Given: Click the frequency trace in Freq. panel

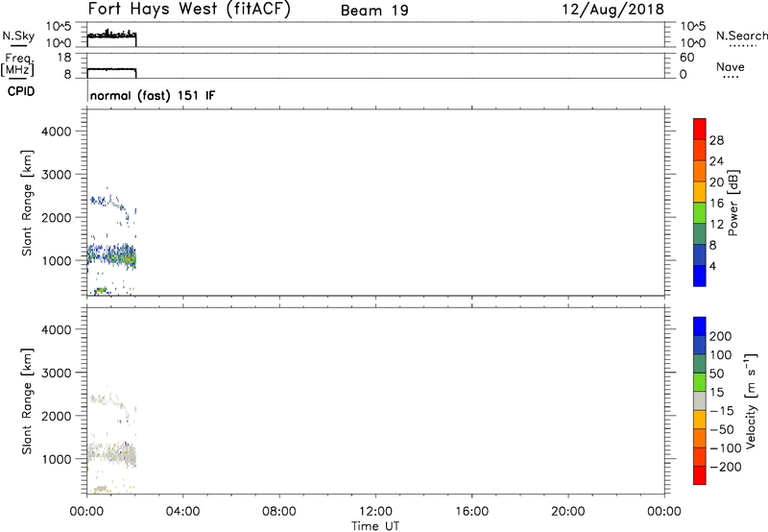Looking at the screenshot, I should 111,69.
